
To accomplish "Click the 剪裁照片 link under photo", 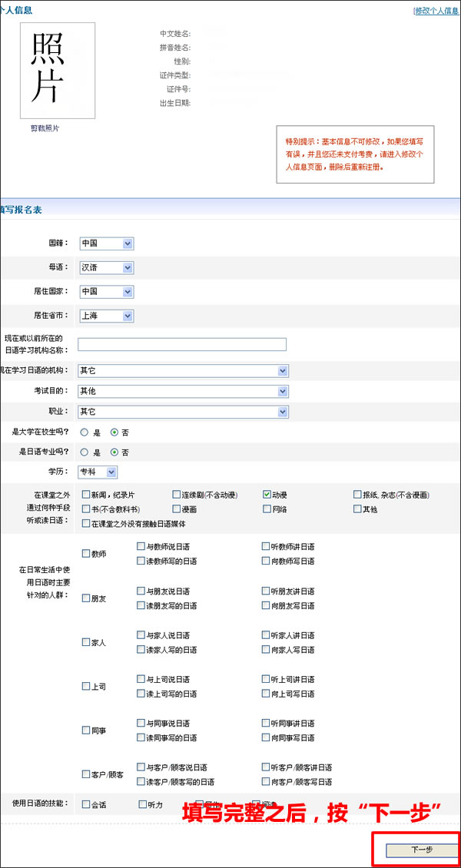I will [45, 128].
